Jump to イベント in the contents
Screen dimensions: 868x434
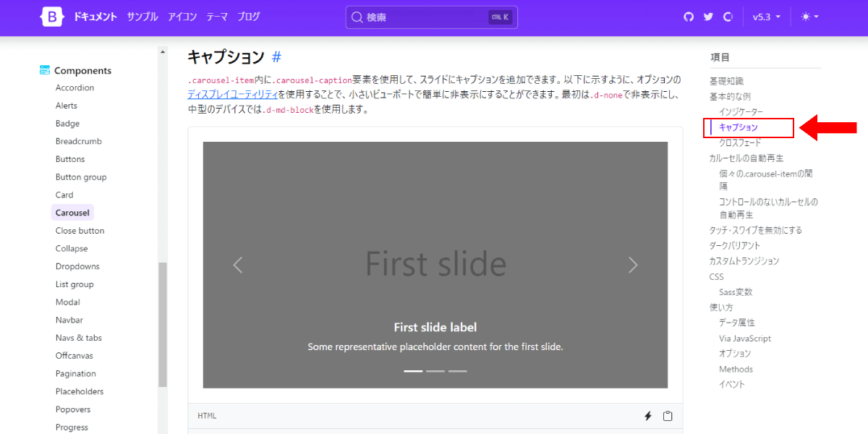(732, 385)
